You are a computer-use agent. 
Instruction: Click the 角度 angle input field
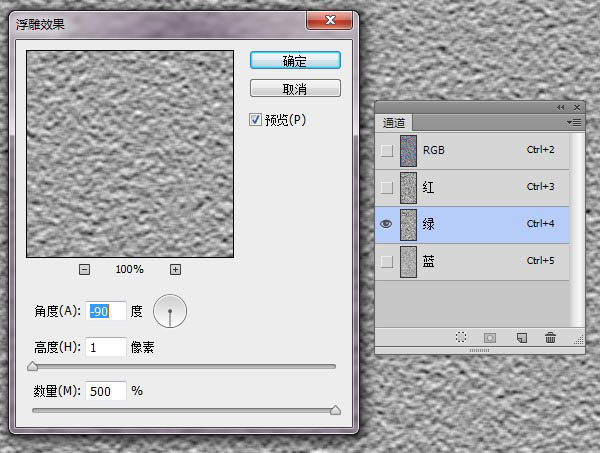point(107,312)
